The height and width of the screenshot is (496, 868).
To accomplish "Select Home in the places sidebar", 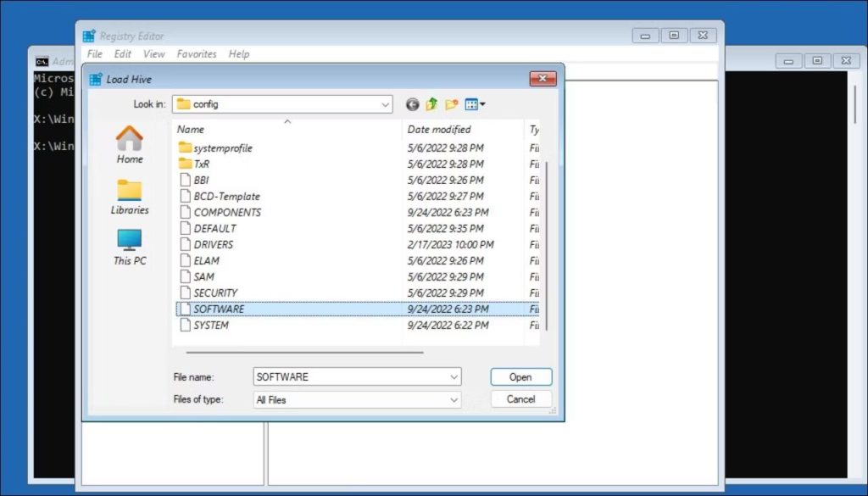I will [130, 145].
